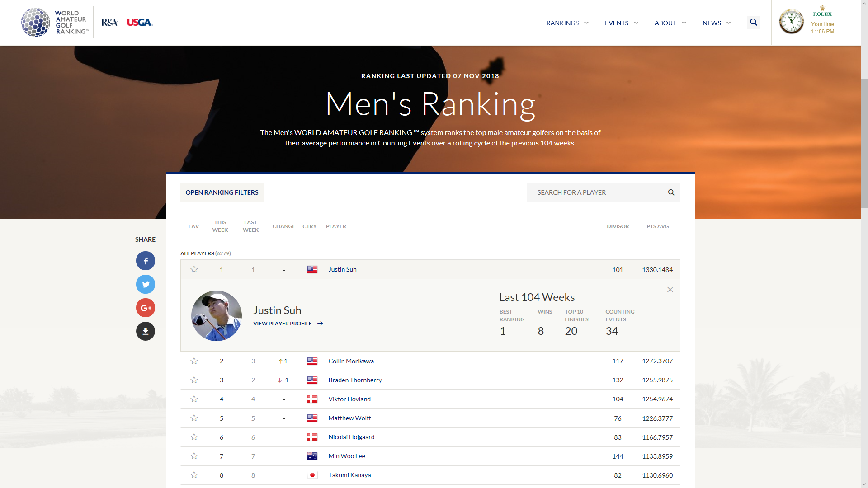
Task: Open Braden Thornberry's player row
Action: [430, 380]
